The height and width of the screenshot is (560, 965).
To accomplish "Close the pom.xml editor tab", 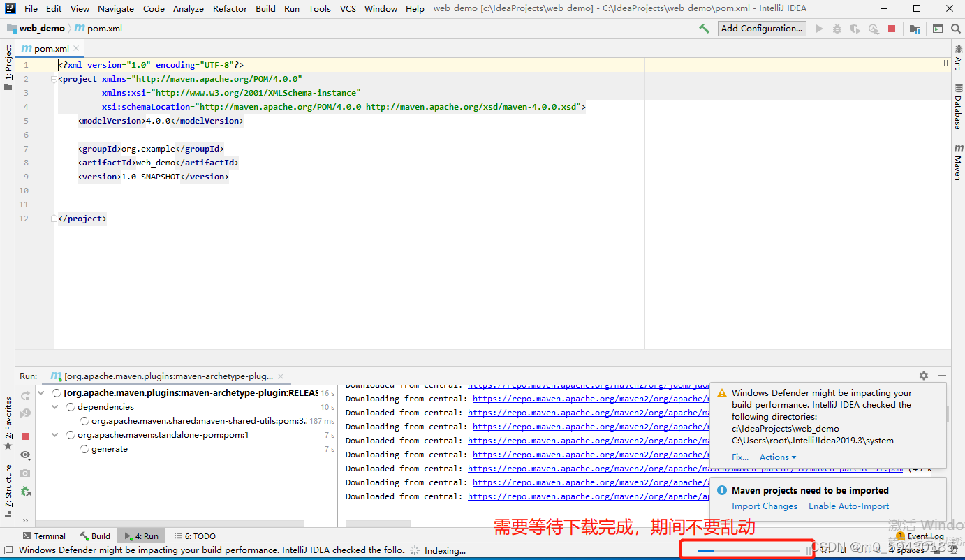I will (x=76, y=49).
